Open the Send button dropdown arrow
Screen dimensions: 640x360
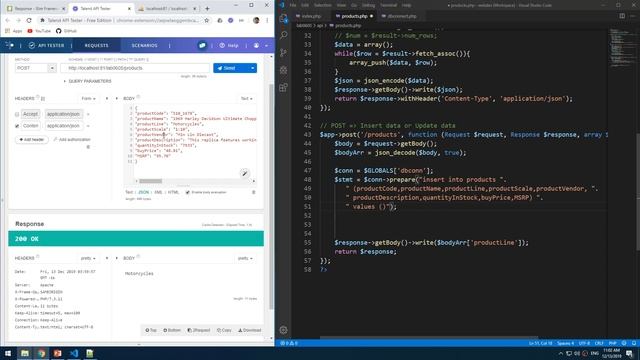(252, 68)
